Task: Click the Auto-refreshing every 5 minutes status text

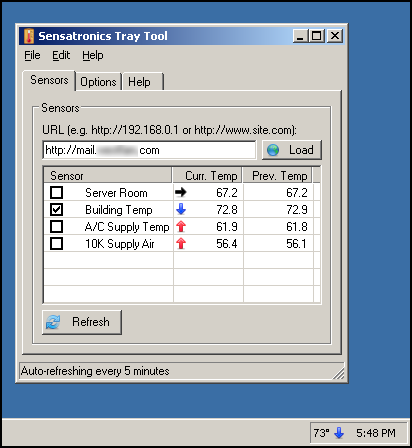Action: pos(95,371)
